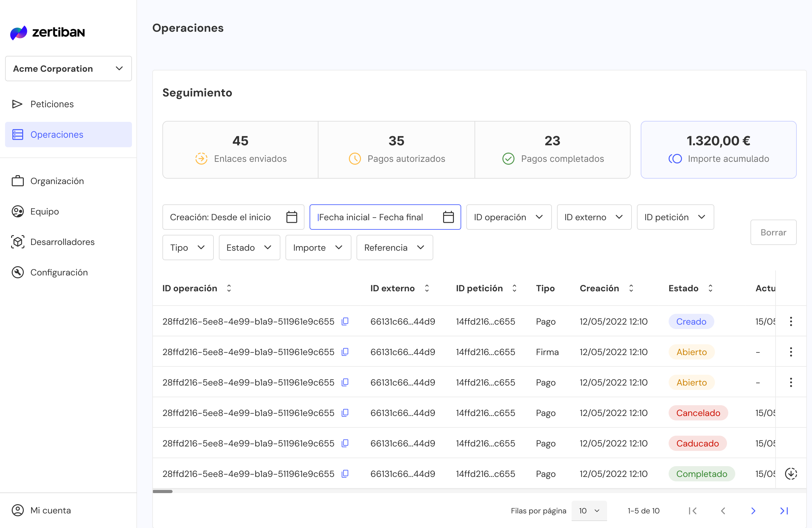Sort by Creación column
The width and height of the screenshot is (812, 528).
pyautogui.click(x=631, y=288)
